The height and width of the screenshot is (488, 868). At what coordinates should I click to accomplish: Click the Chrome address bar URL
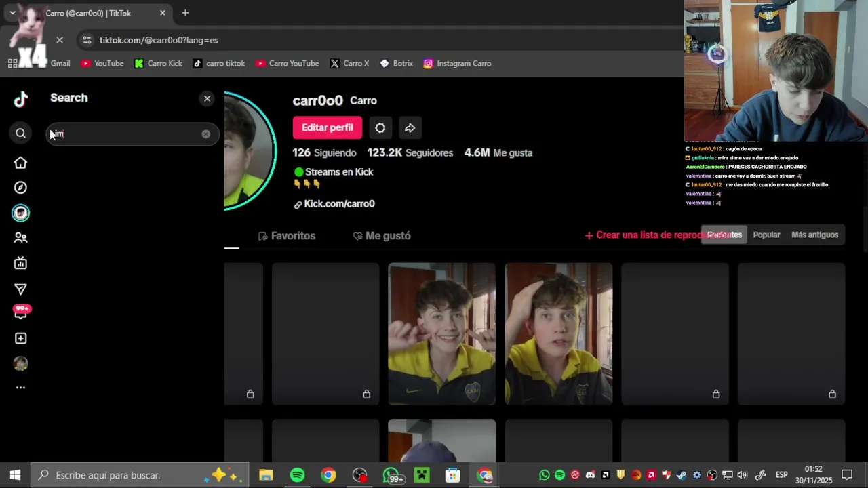coord(159,40)
